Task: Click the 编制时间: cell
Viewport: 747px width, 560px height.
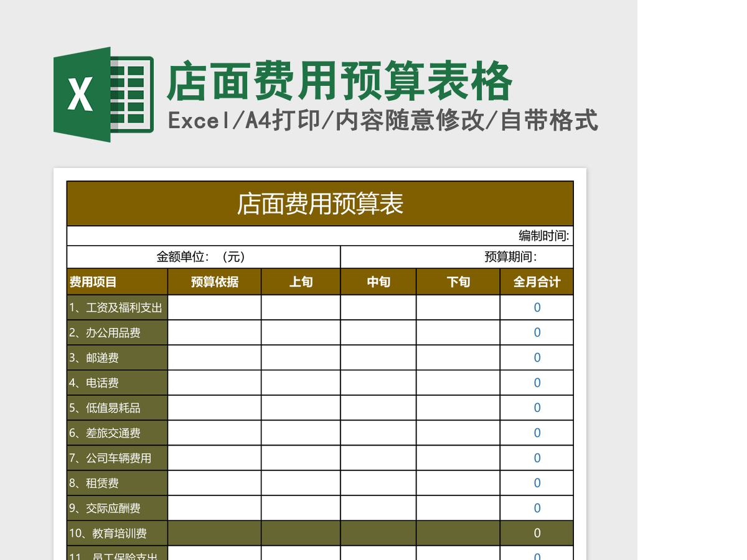Action: point(320,236)
